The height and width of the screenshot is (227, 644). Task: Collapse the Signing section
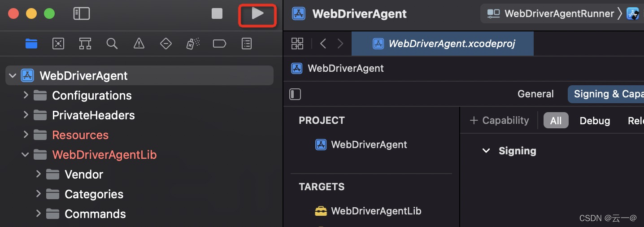tap(486, 151)
